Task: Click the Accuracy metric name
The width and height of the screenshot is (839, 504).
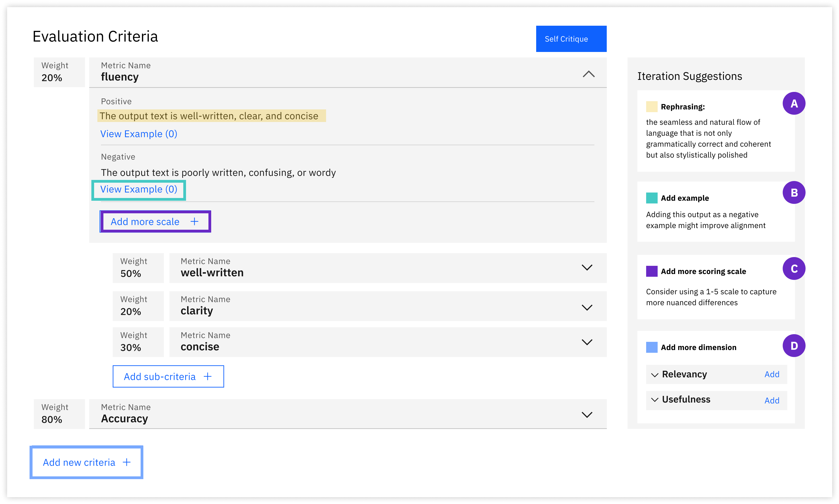Action: tap(124, 419)
